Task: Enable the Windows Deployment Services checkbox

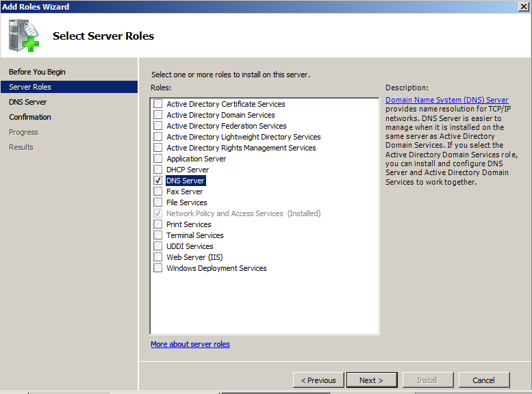Action: coord(158,268)
